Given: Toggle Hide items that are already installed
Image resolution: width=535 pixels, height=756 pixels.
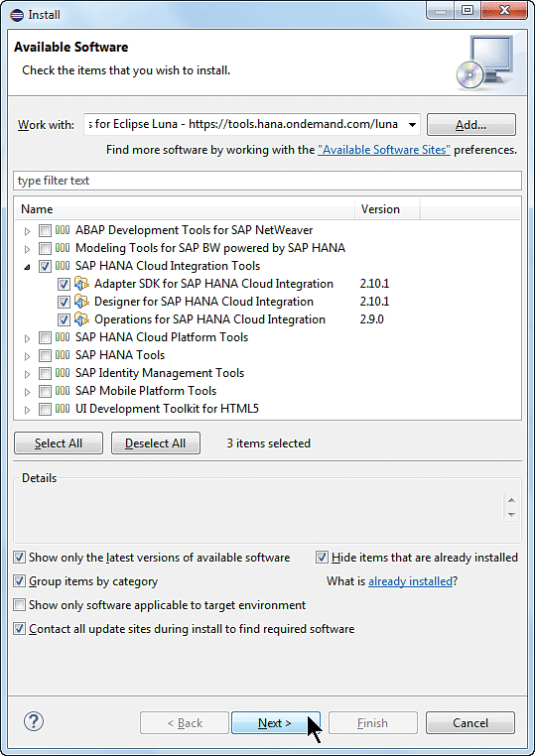Looking at the screenshot, I should coord(322,558).
